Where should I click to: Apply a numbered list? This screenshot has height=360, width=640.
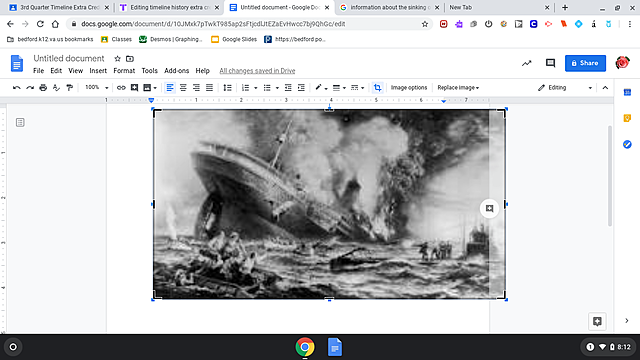245,87
